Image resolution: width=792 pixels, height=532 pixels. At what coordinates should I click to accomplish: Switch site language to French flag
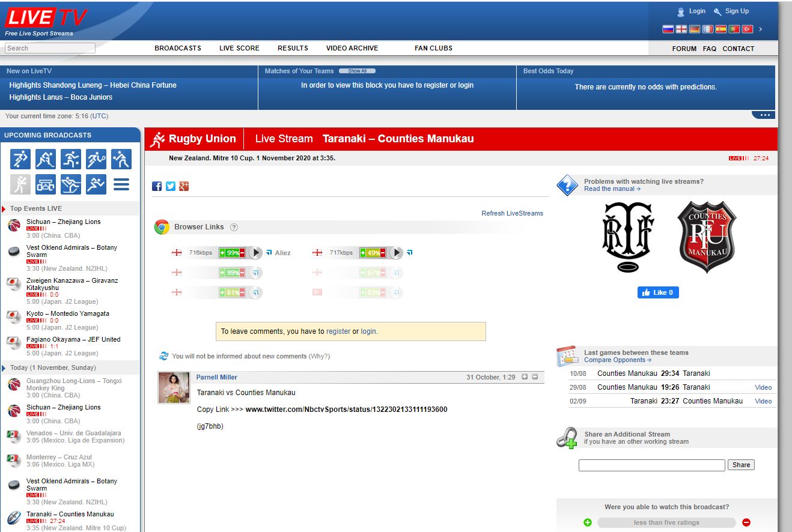pos(707,29)
